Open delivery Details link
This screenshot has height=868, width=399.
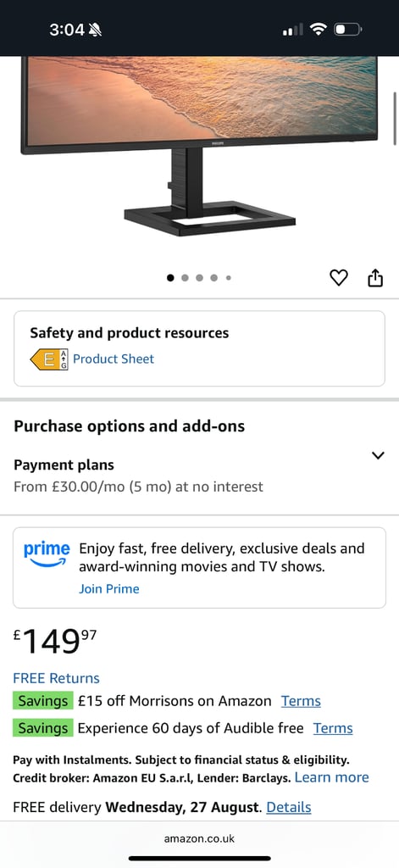pyautogui.click(x=289, y=807)
